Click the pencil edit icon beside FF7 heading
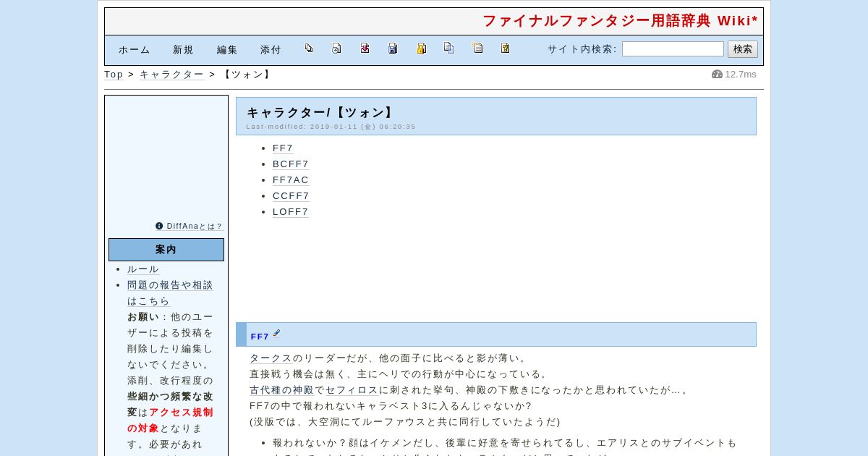868x456 pixels. pyautogui.click(x=276, y=334)
